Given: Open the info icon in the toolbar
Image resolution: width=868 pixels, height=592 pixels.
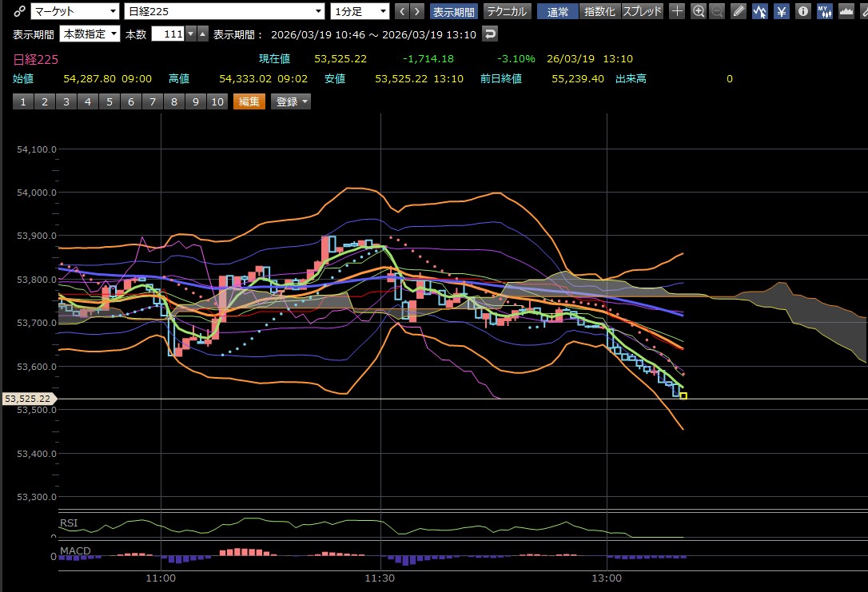Looking at the screenshot, I should coord(802,11).
